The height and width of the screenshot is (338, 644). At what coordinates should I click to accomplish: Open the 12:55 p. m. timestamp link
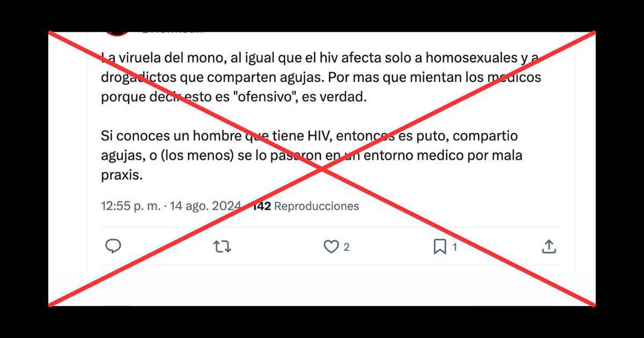click(130, 206)
